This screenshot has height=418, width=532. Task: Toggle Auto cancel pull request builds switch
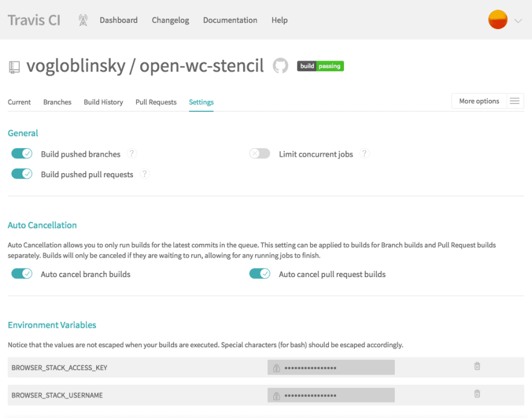[x=259, y=273]
